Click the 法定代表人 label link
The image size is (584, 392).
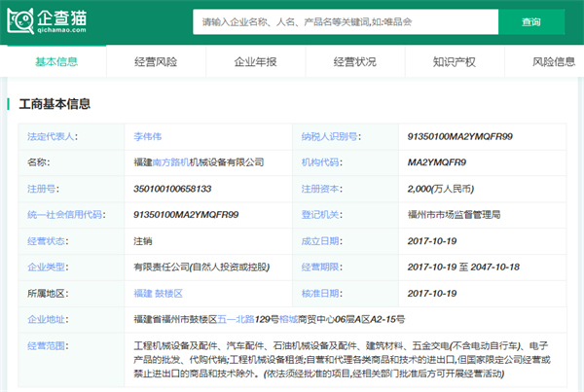[x=51, y=136]
